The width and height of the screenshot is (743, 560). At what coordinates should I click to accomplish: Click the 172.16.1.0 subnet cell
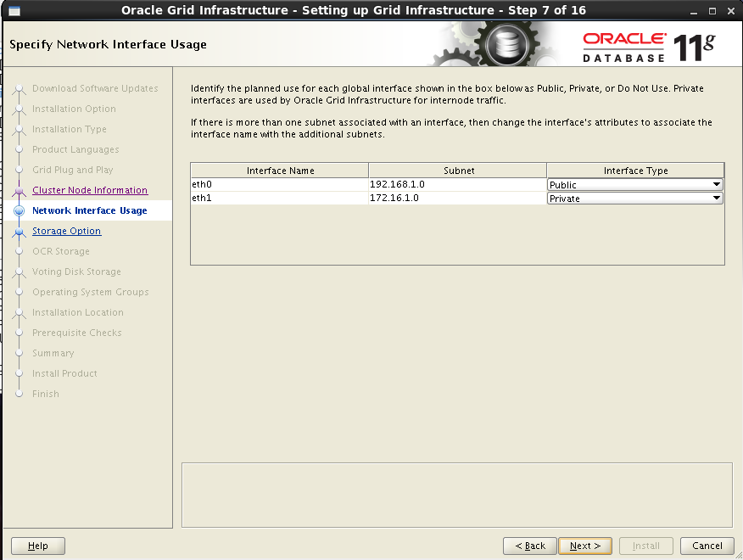(457, 198)
